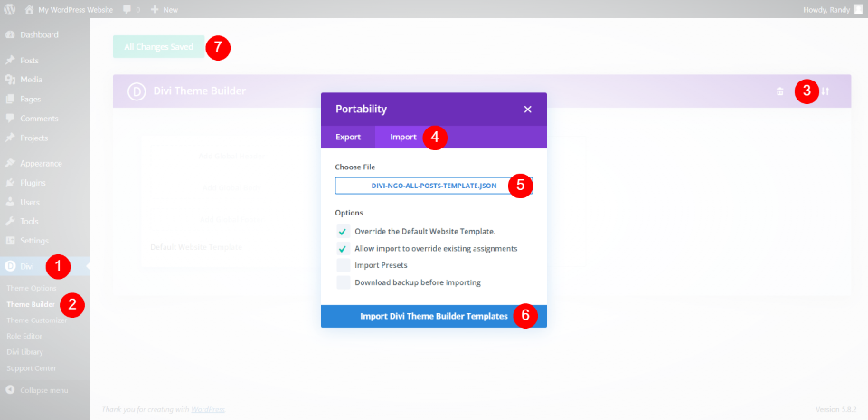Check Download backup before importing

(x=344, y=282)
